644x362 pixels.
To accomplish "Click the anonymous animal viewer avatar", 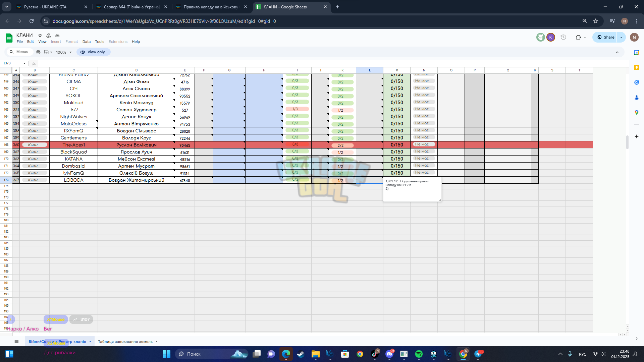I will [540, 37].
